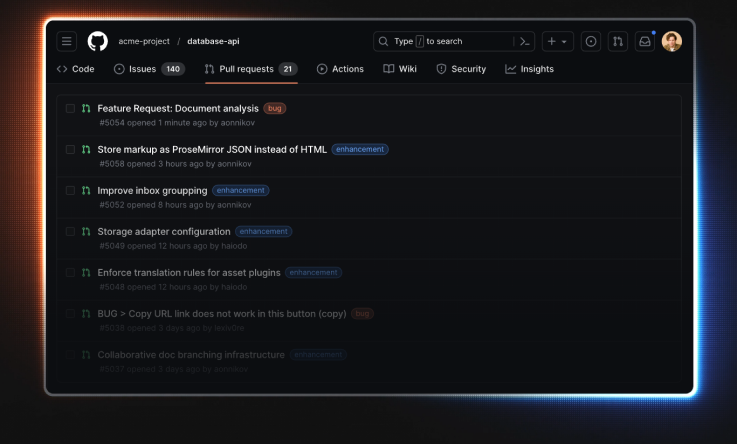Open the acme-project owner link
737x444 pixels.
143,41
